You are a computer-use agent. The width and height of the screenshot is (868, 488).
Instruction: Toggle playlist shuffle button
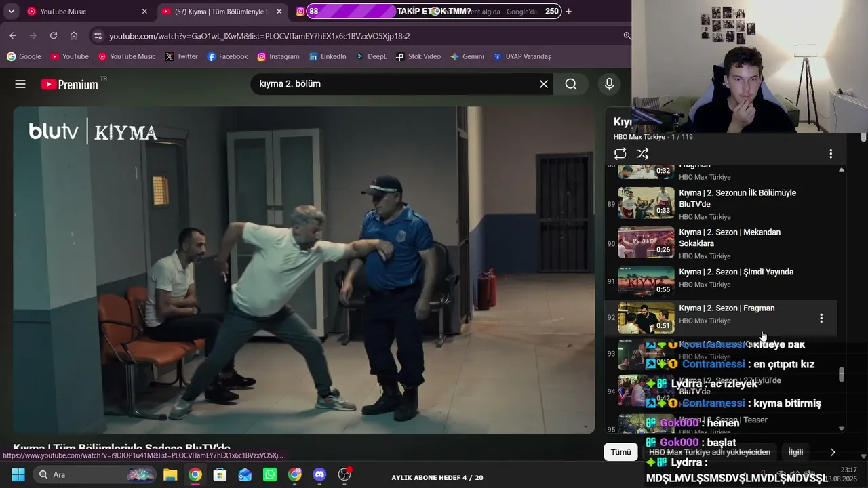click(643, 154)
